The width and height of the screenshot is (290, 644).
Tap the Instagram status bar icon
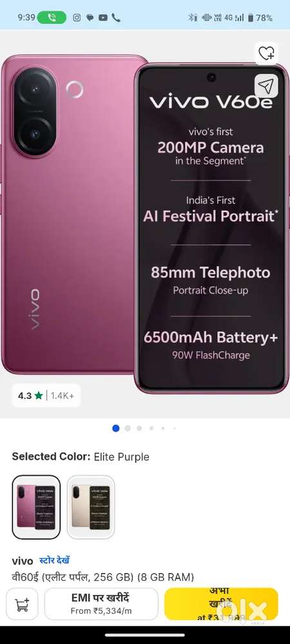(x=77, y=17)
